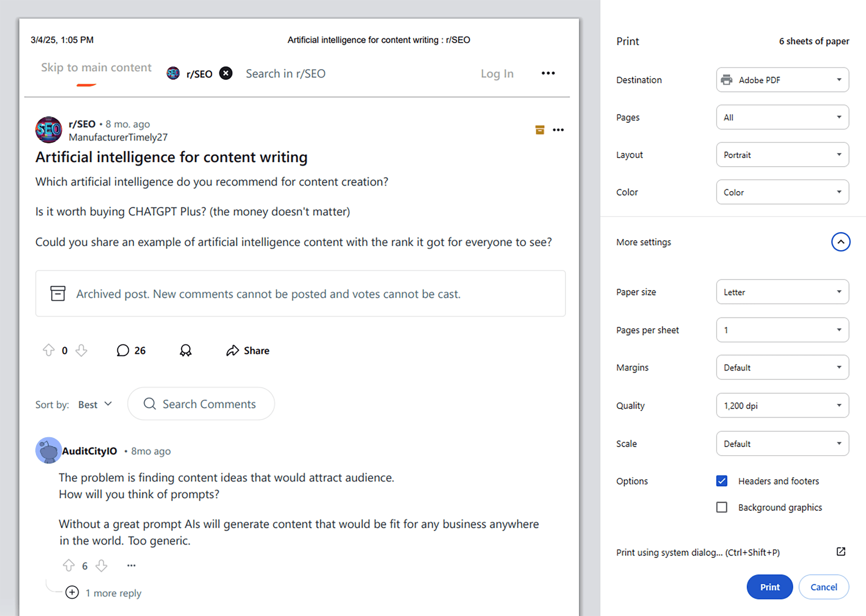Open the post overflow three-dot menu
Image resolution: width=866 pixels, height=616 pixels.
[558, 130]
